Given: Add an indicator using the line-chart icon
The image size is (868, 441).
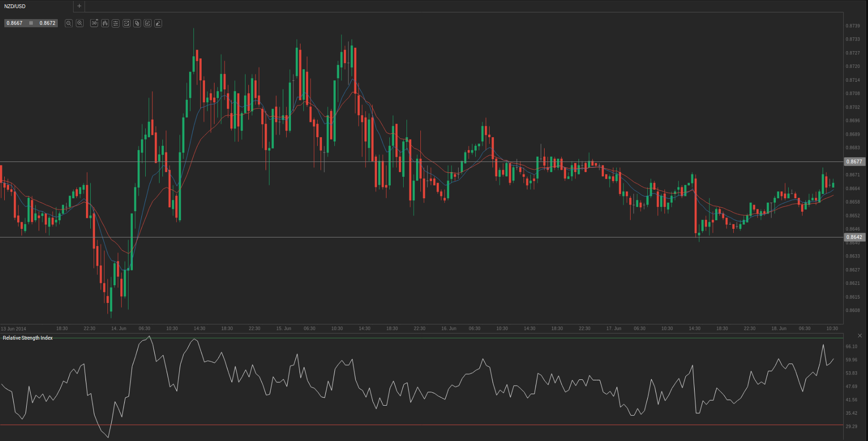Looking at the screenshot, I should (x=127, y=23).
